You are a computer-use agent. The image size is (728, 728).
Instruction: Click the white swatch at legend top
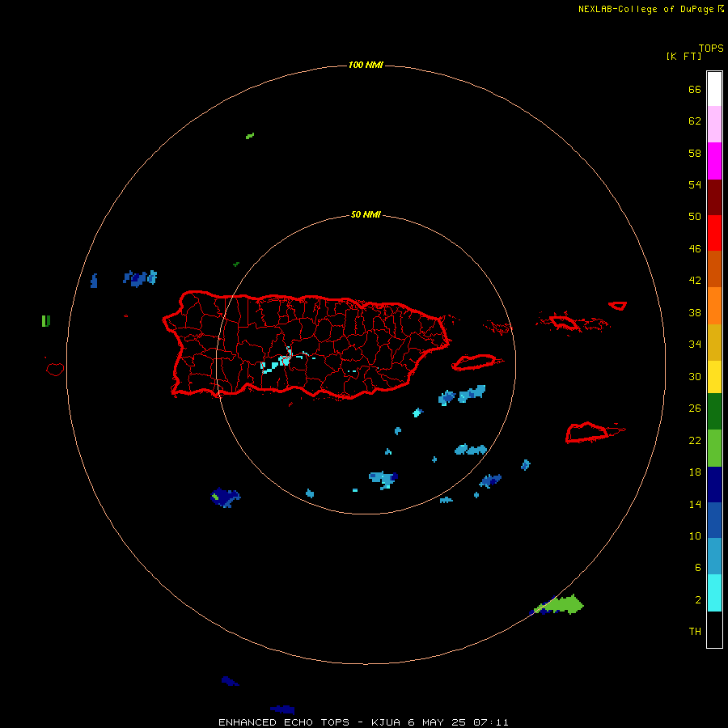[714, 89]
